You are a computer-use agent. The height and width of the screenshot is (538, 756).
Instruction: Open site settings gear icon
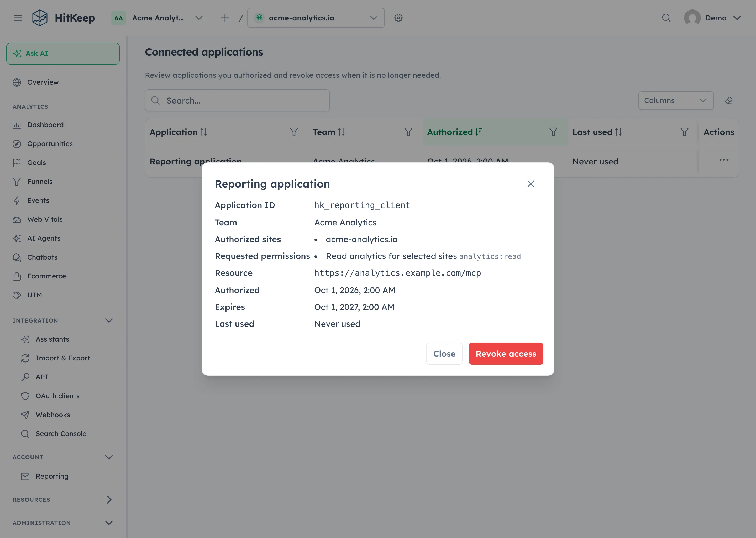[x=398, y=18]
